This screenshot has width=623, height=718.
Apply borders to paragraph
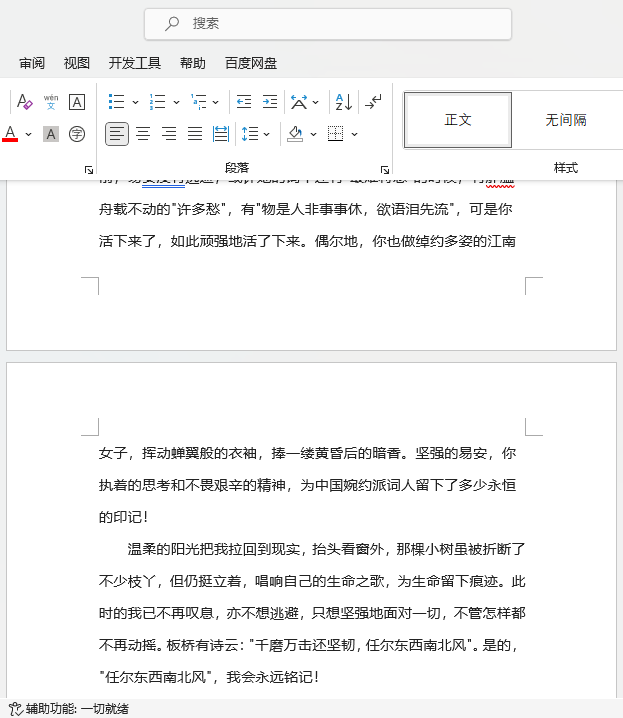click(x=336, y=134)
